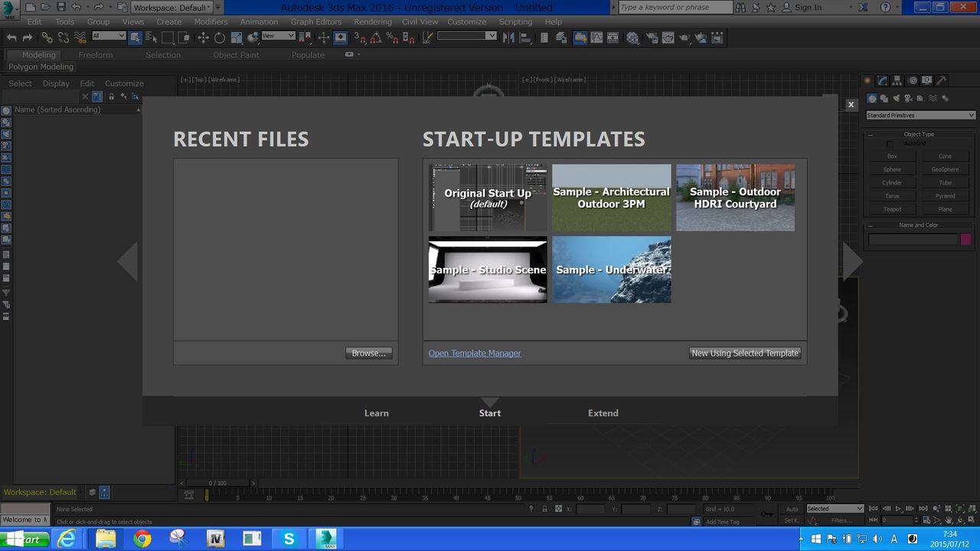
Task: Select the Cameras category icon
Action: 909,99
